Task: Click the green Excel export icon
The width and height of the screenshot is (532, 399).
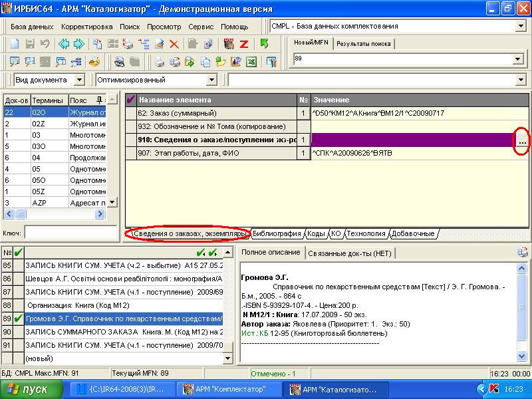Action: tap(251, 62)
